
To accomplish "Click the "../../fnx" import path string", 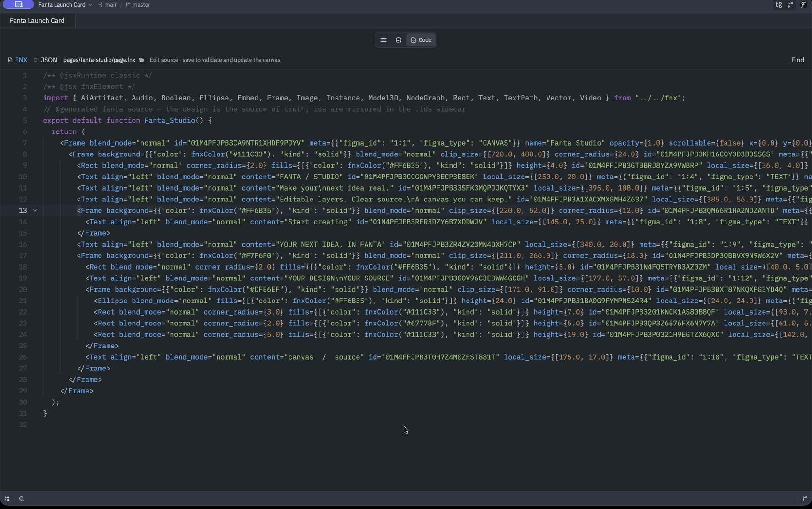I will [x=658, y=98].
